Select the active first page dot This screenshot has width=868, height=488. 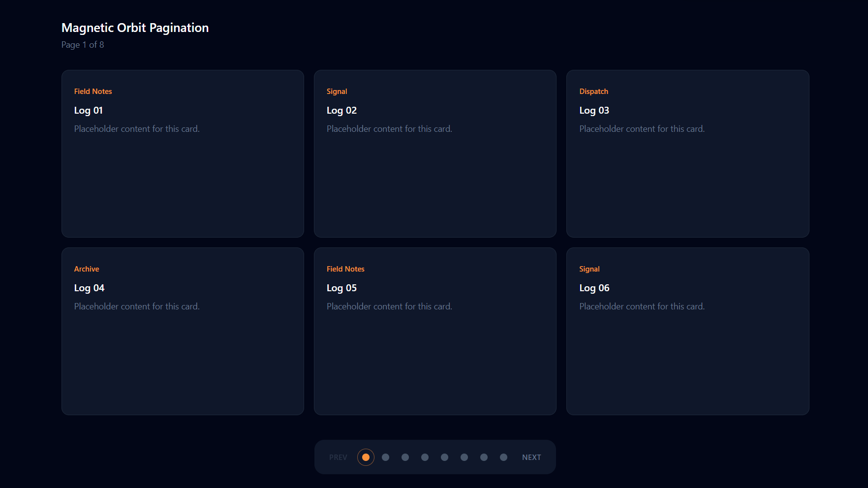point(366,457)
